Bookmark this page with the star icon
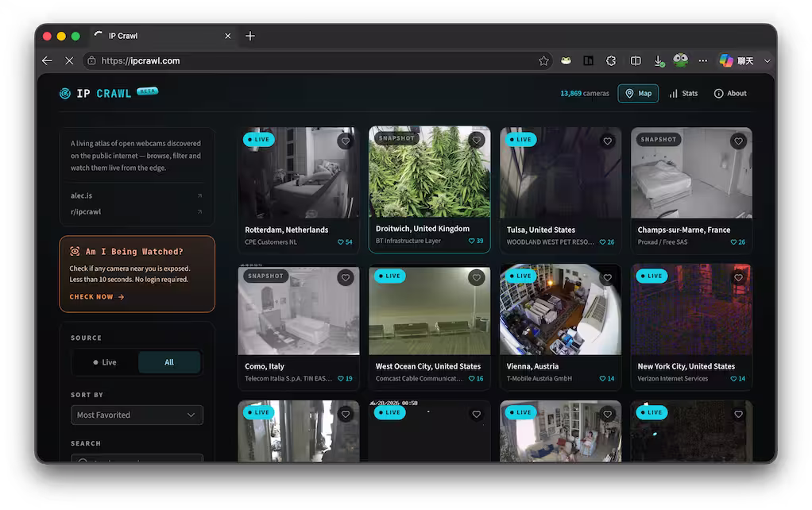This screenshot has width=812, height=510. tap(543, 60)
